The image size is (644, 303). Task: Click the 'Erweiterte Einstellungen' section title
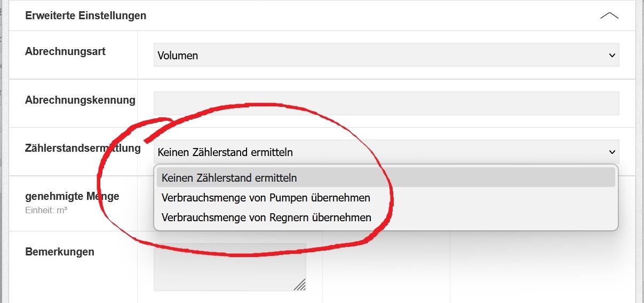pyautogui.click(x=85, y=15)
